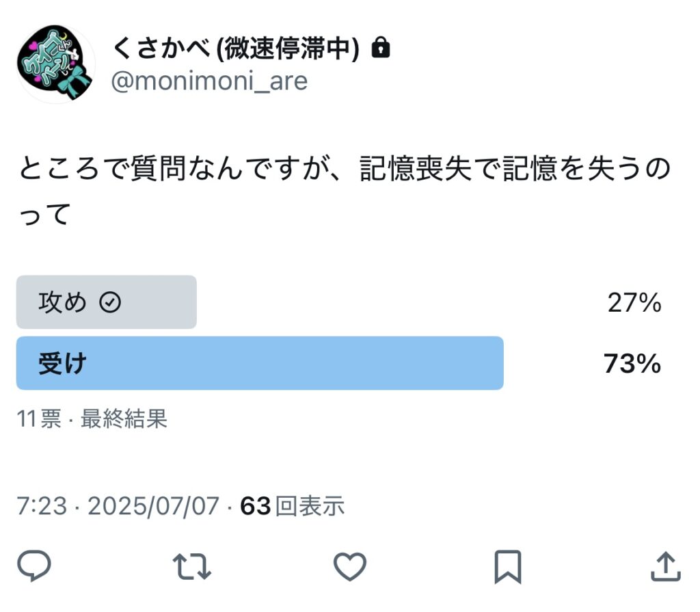700x612 pixels.
Task: Click the 最終結果 label
Action: [x=124, y=418]
